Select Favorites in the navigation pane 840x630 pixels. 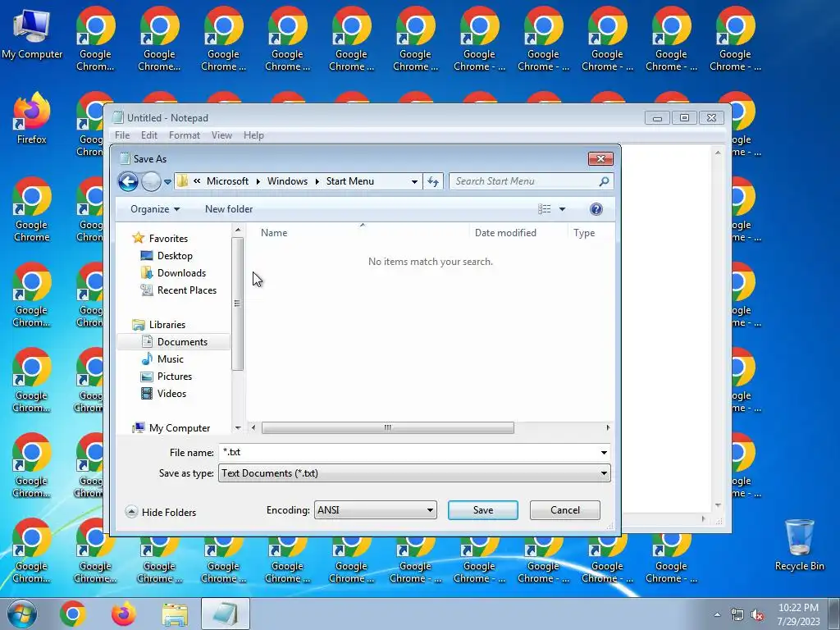pos(168,239)
